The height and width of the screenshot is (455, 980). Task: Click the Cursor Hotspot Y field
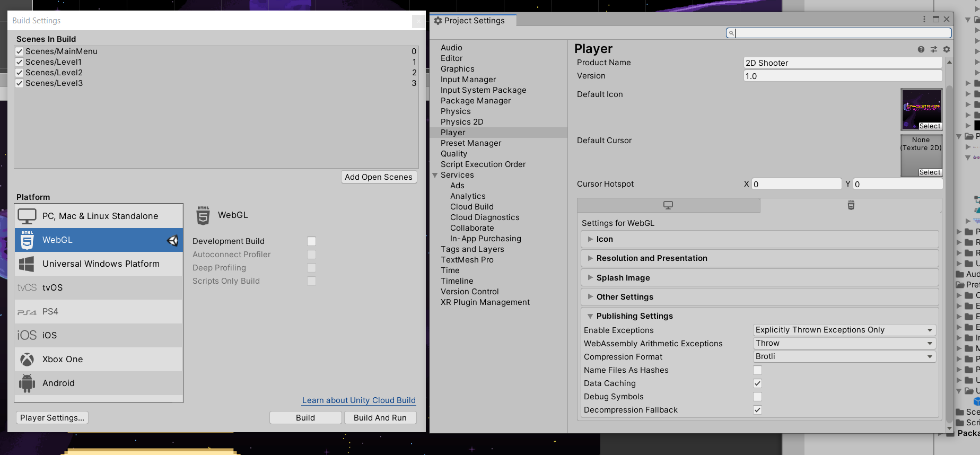(x=898, y=184)
